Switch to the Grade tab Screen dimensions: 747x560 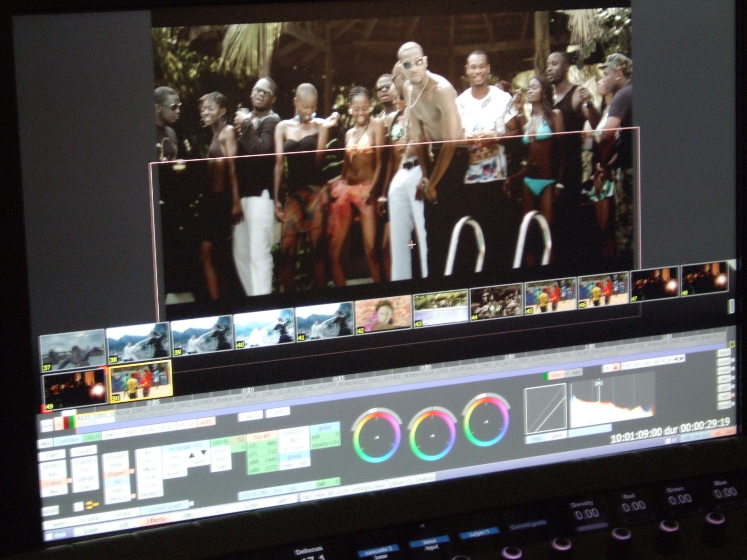(x=91, y=530)
